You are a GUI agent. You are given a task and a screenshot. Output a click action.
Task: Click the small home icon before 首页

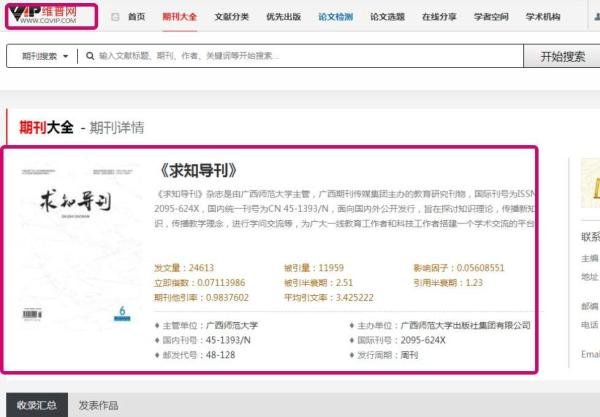point(115,17)
